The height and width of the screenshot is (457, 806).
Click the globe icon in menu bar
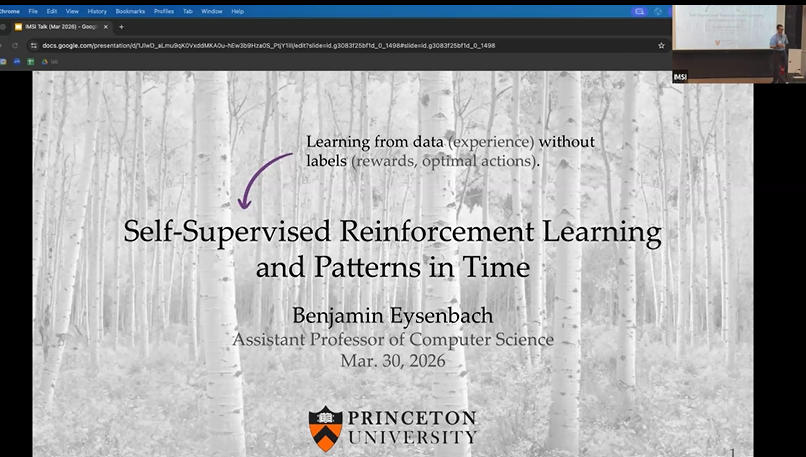coord(658,11)
